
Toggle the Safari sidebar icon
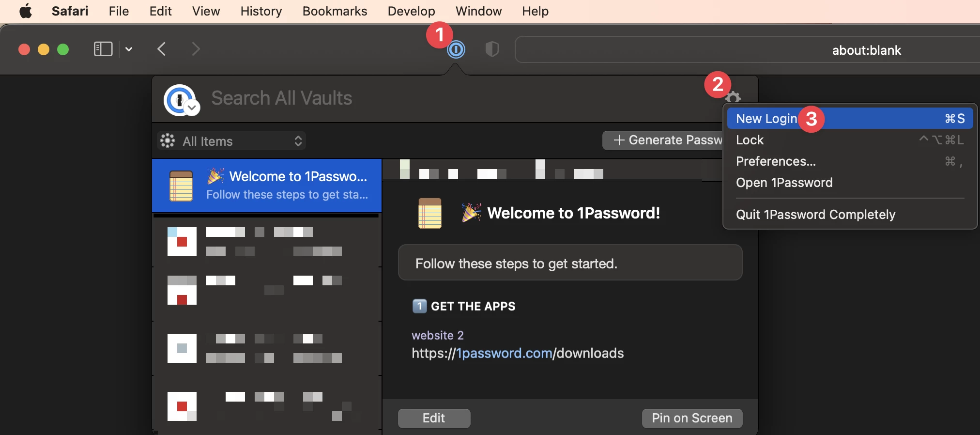(103, 49)
